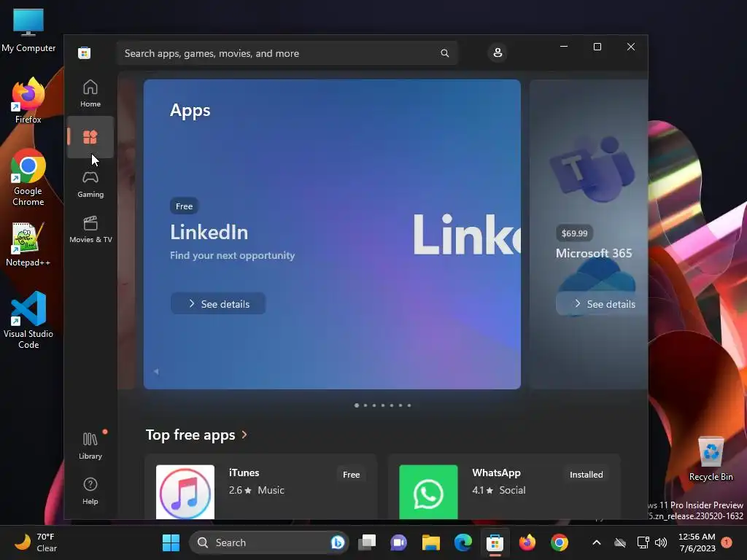Click the WhatsApp app icon
The width and height of the screenshot is (747, 560).
(428, 492)
